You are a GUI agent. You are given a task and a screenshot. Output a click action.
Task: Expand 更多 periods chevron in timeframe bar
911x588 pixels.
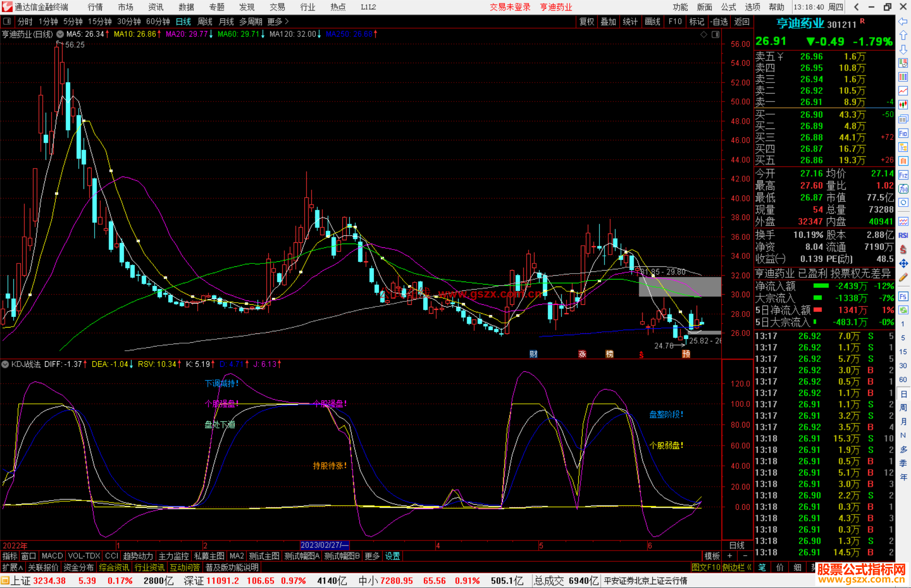(287, 21)
